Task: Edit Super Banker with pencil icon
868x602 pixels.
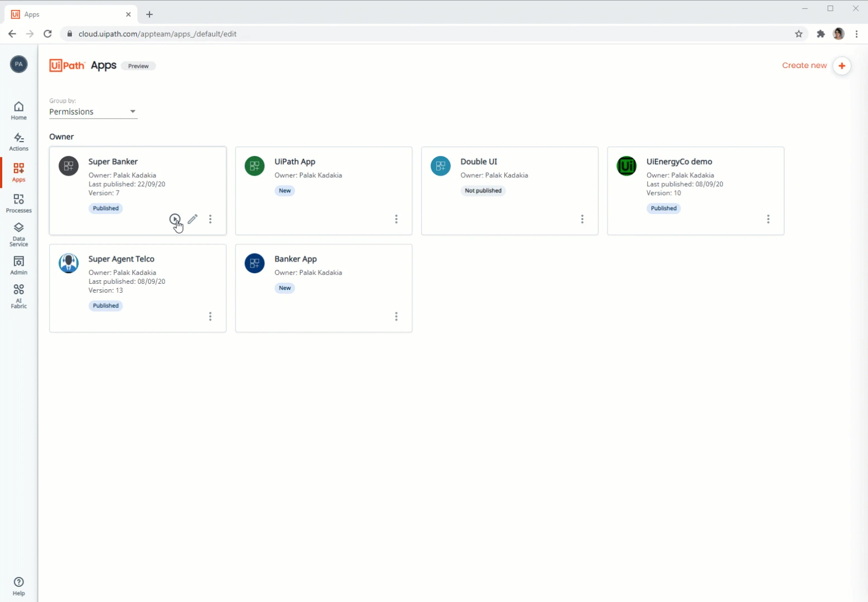Action: (x=192, y=219)
